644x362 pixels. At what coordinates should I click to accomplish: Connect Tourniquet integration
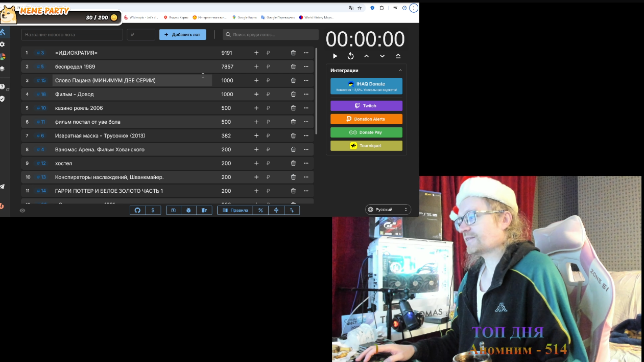click(x=366, y=146)
